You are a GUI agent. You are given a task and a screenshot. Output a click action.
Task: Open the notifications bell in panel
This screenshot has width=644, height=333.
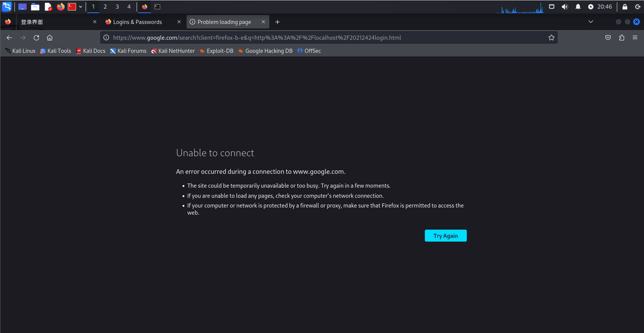tap(578, 7)
